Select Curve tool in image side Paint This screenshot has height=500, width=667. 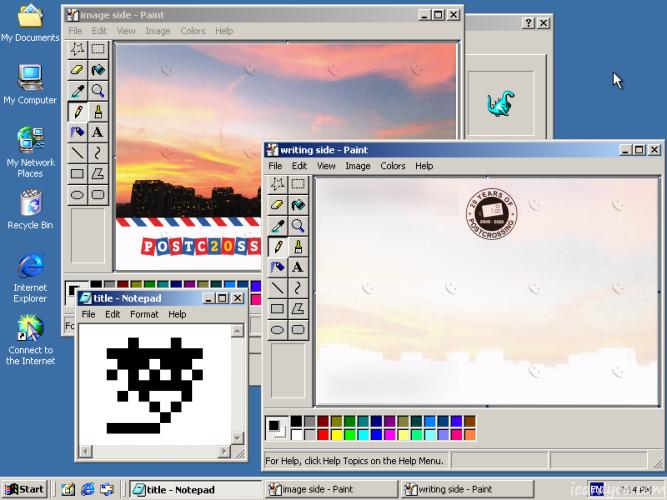98,153
